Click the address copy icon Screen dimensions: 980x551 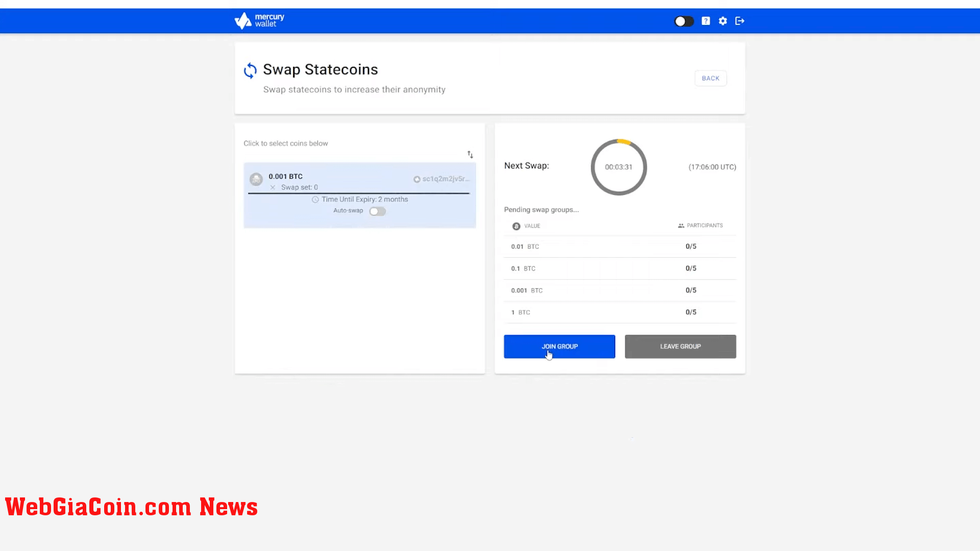pos(417,179)
